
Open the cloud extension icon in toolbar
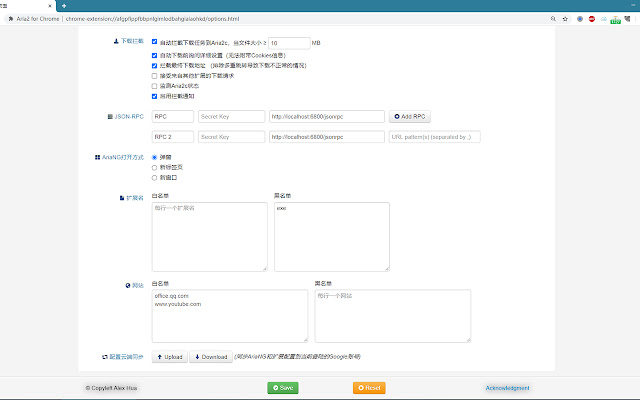coord(604,19)
